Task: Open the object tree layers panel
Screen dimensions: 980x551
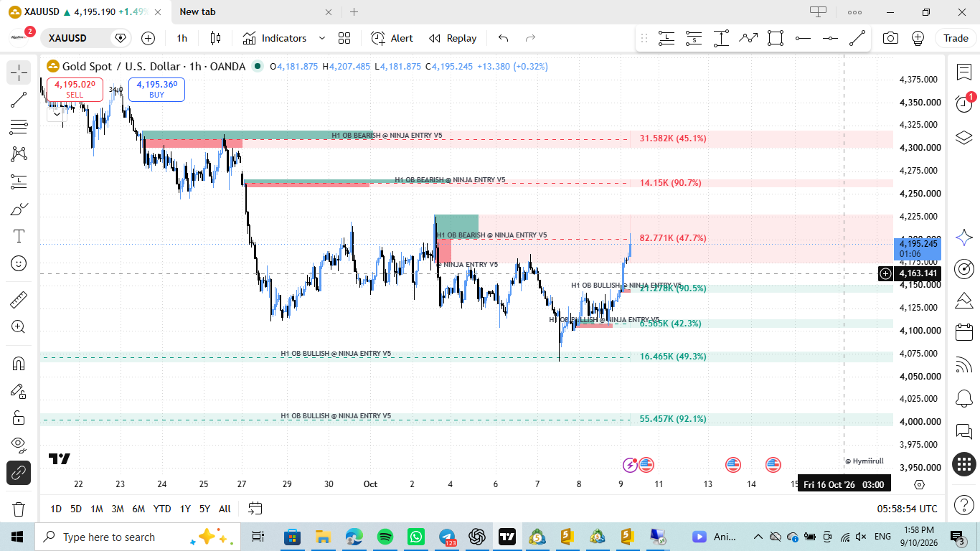Action: [x=963, y=137]
